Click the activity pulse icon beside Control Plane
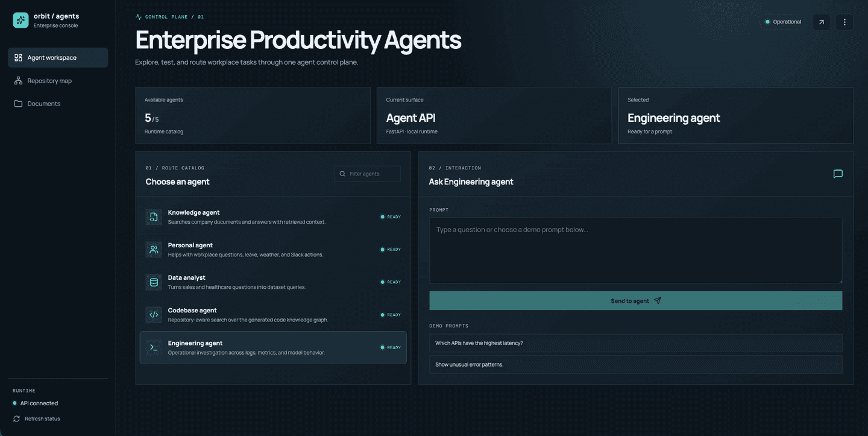Viewport: 868px width, 436px height. (139, 17)
